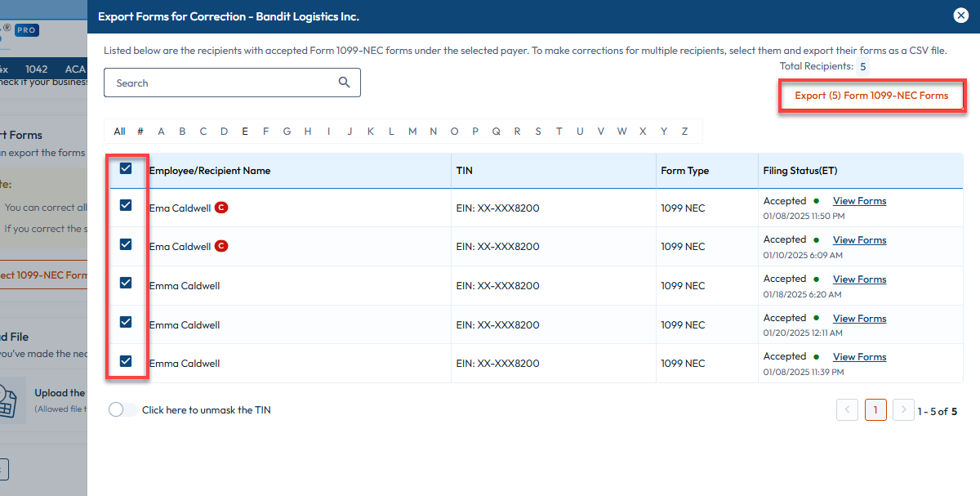Go to next page arrow
This screenshot has width=980, height=496.
(x=902, y=410)
